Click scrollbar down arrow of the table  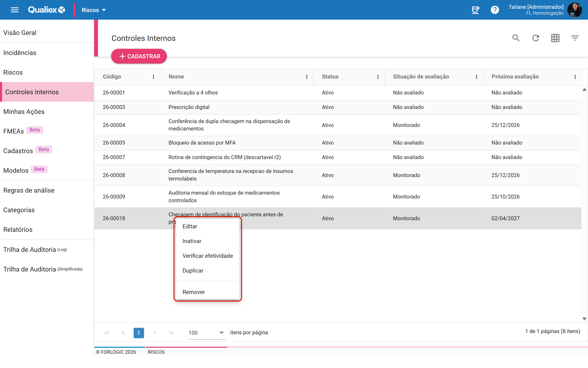(584, 319)
